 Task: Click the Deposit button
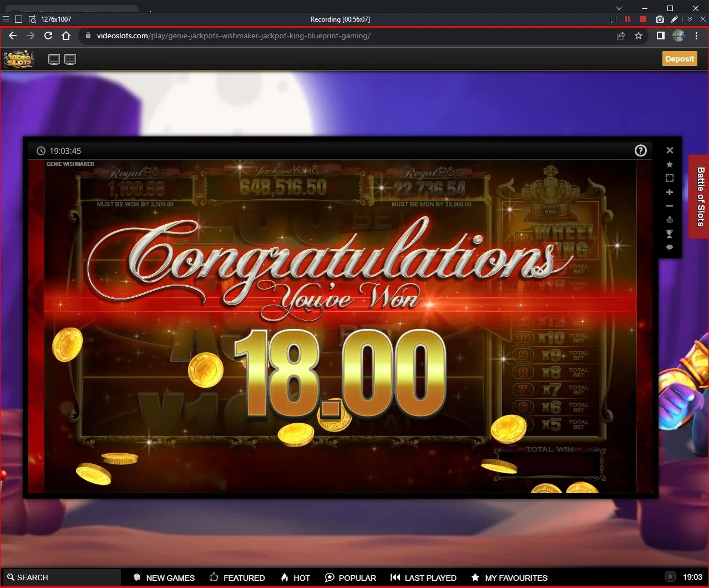[x=680, y=59]
